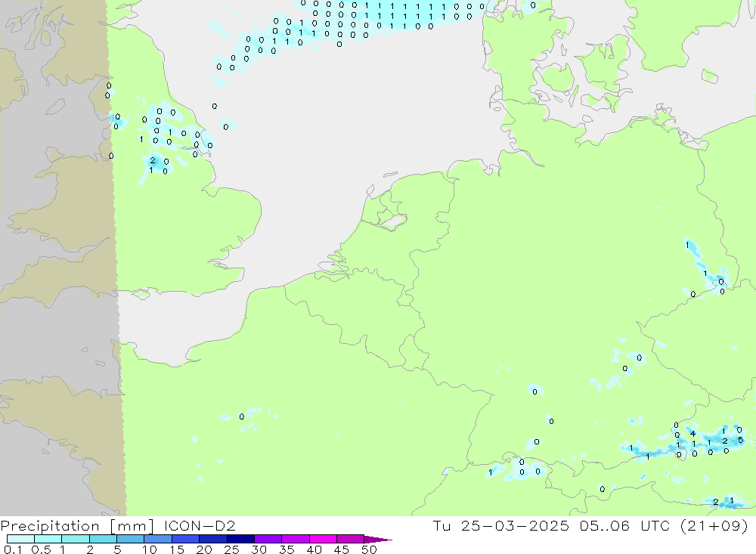The image size is (756, 554).
Task: Select the 45–50 mm legend swatch
Action: pos(351,539)
